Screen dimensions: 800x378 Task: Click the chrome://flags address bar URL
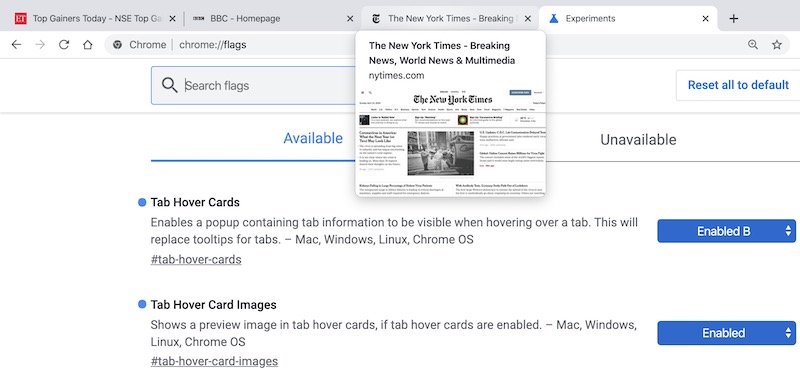click(213, 45)
